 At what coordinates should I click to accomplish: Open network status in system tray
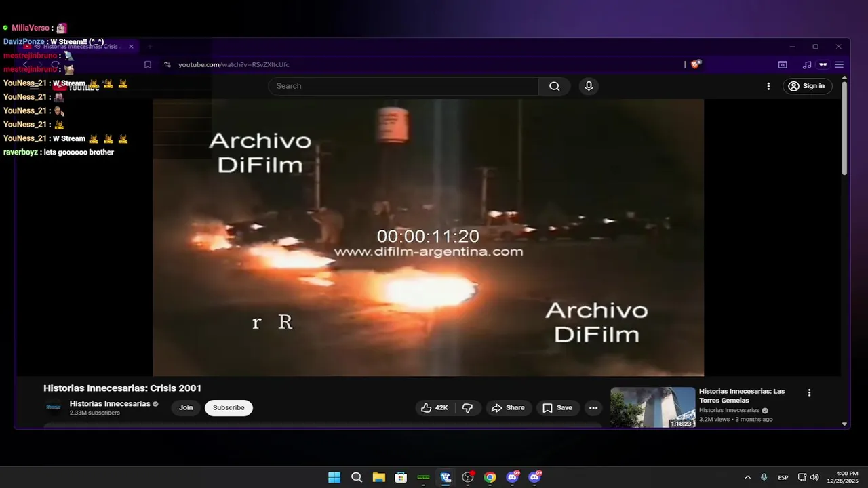coord(802,477)
